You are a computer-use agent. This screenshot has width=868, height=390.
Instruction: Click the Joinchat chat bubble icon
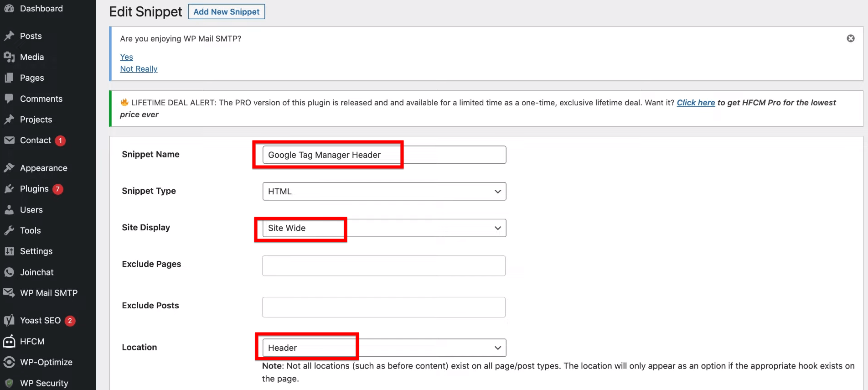coord(9,272)
